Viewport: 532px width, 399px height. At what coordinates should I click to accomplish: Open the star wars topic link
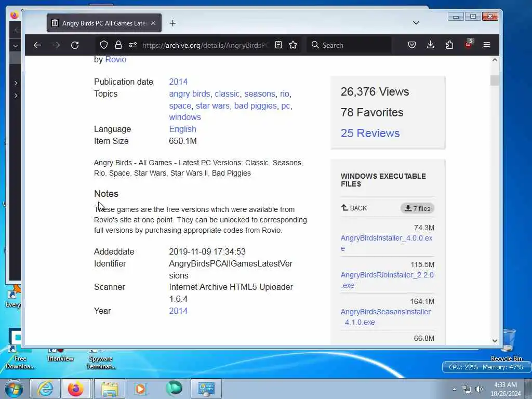[212, 106]
